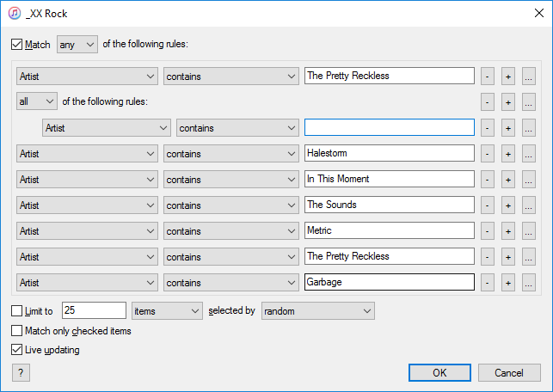
Task: Click the empty nested rule text field
Action: click(x=389, y=128)
